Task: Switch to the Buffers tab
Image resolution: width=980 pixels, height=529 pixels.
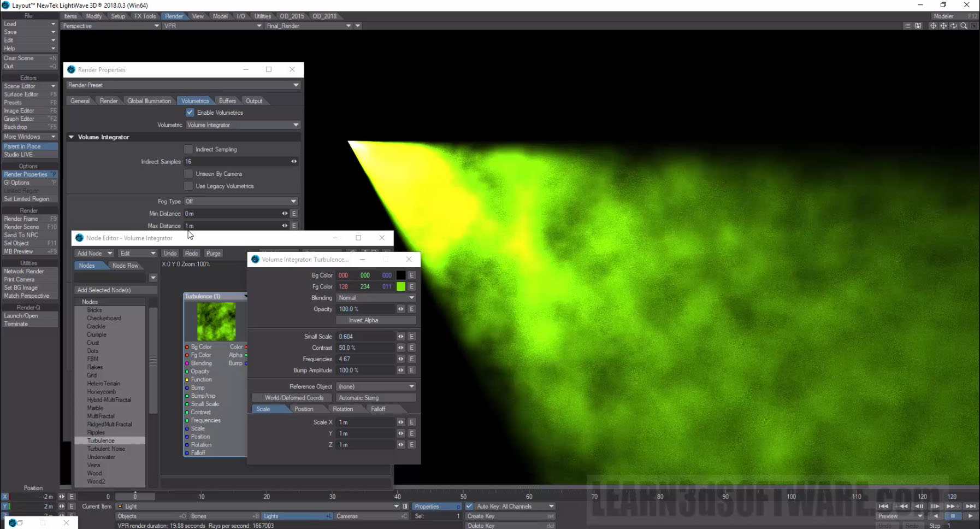Action: tap(227, 101)
